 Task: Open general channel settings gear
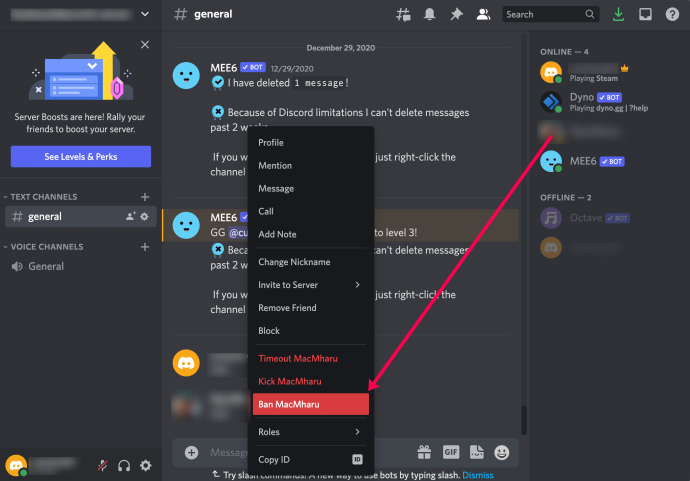coord(144,217)
